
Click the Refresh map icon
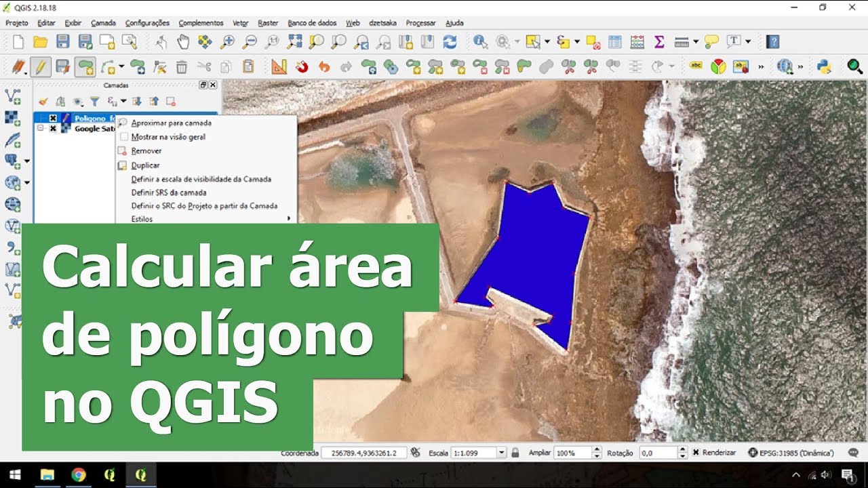(450, 42)
